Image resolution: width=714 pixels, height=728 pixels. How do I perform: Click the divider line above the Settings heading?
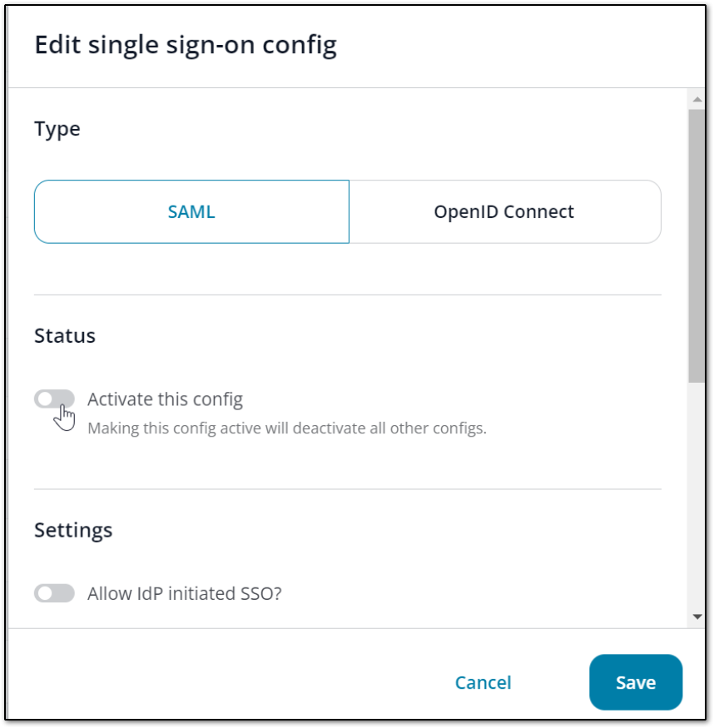click(347, 489)
